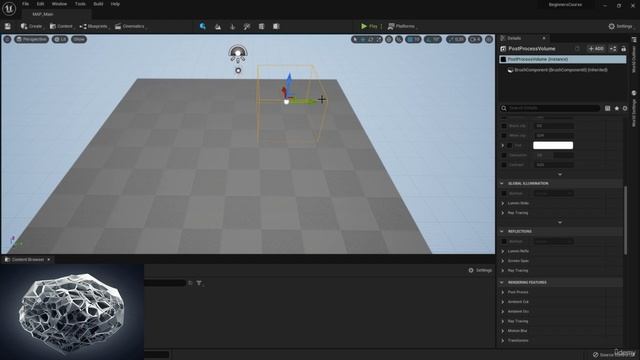
Task: Open the Tools menu
Action: [80, 4]
